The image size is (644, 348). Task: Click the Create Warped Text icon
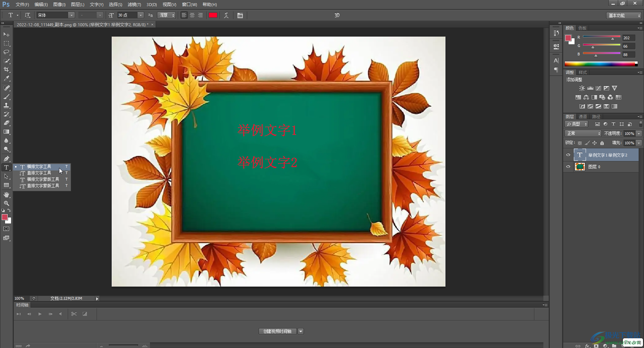click(226, 15)
